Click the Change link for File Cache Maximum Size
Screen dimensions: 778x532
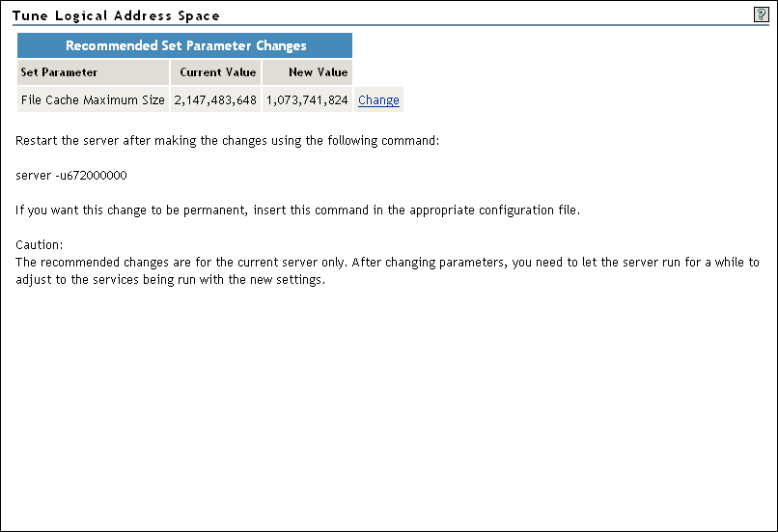click(378, 99)
